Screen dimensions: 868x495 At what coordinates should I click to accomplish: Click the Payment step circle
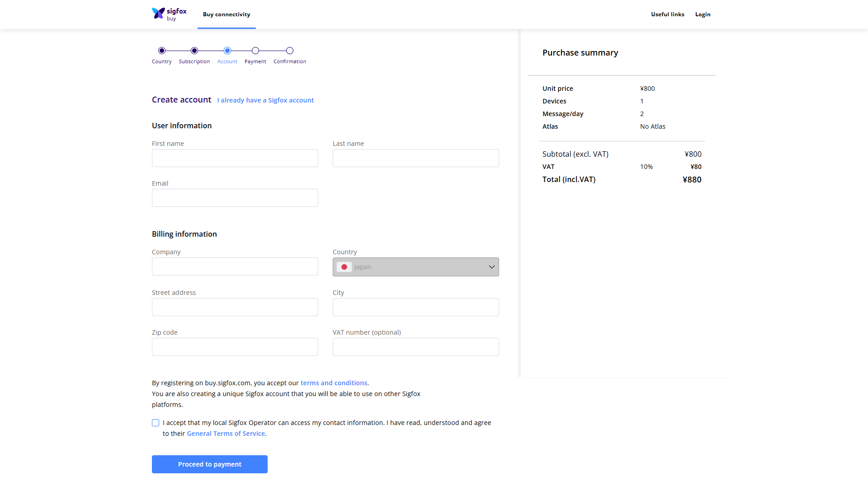255,51
